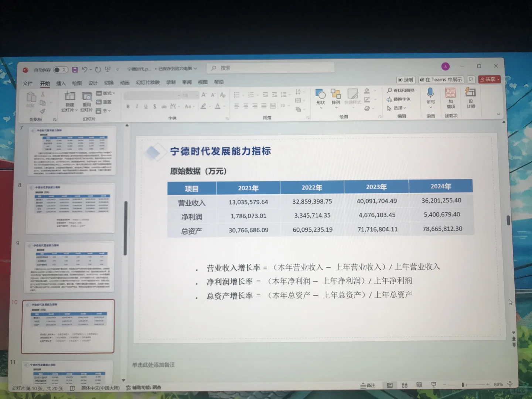532x399 pixels.
Task: Open the 文件 File menu
Action: [27, 83]
